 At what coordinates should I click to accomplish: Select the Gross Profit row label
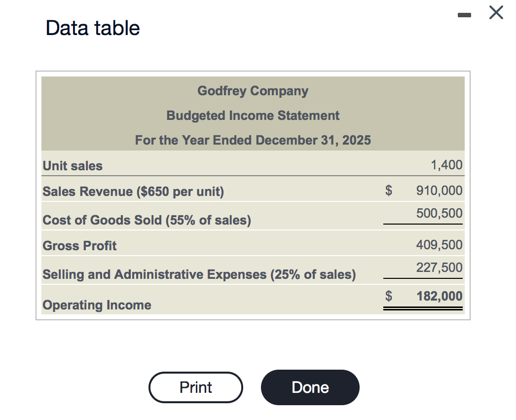(80, 246)
